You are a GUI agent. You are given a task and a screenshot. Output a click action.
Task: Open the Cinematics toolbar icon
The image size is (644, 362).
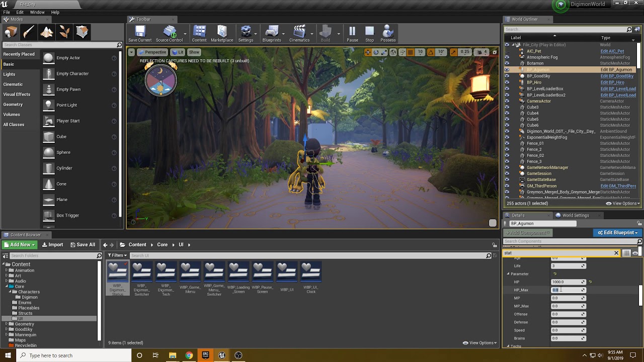(x=299, y=34)
